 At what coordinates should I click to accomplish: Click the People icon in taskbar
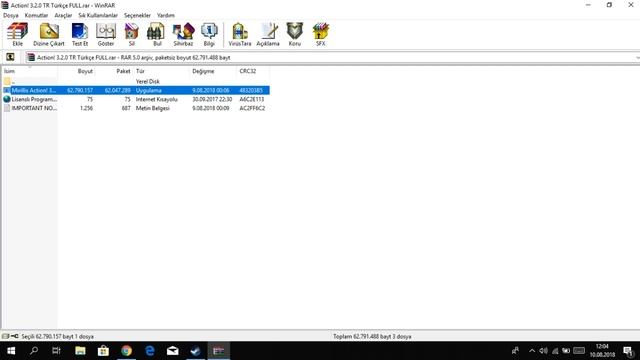tap(516, 351)
